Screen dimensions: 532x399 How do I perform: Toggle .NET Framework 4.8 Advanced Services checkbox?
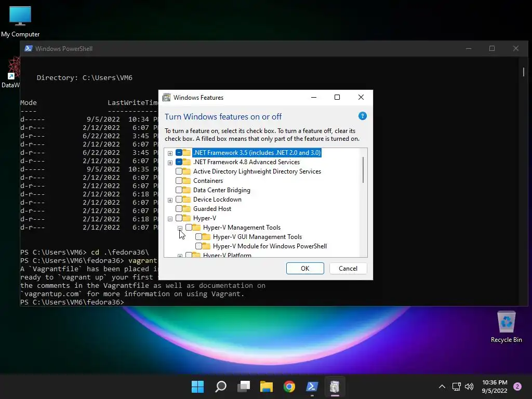tap(179, 162)
